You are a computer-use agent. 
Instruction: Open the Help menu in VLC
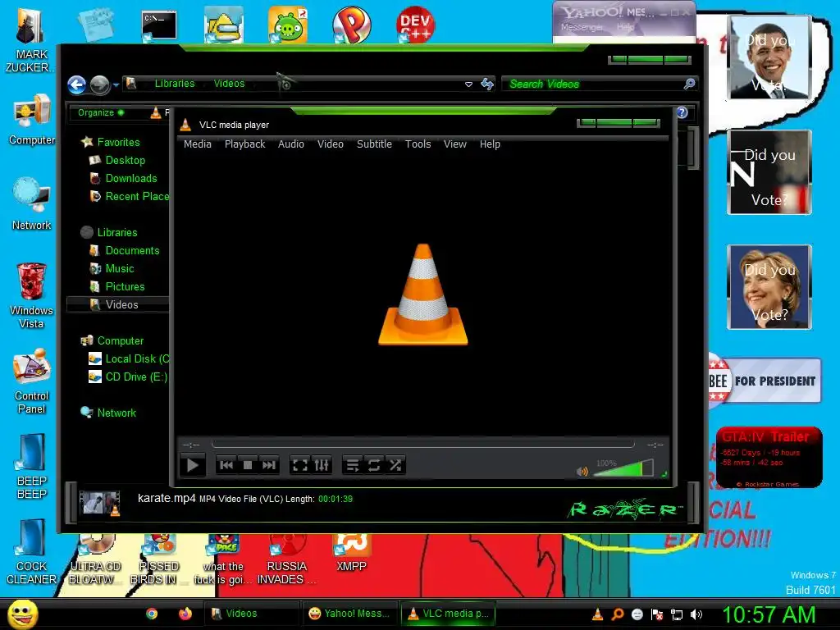(490, 144)
